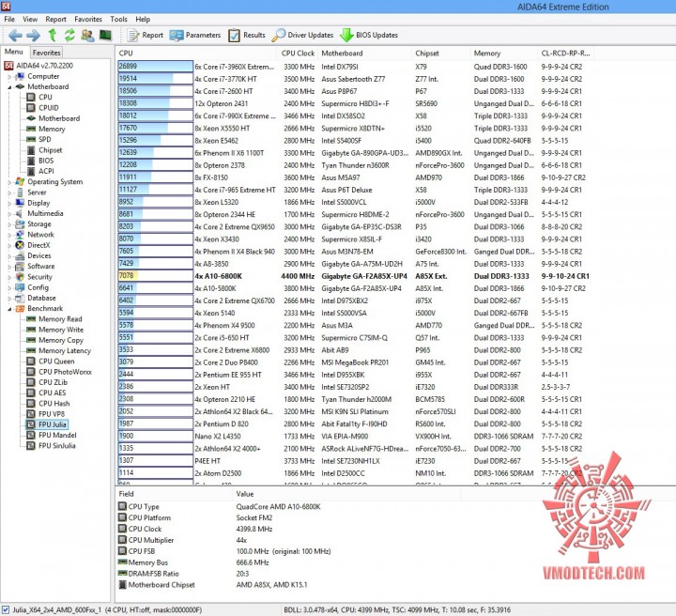Select the CPU AES benchmark
The height and width of the screenshot is (616, 676).
pos(46,393)
